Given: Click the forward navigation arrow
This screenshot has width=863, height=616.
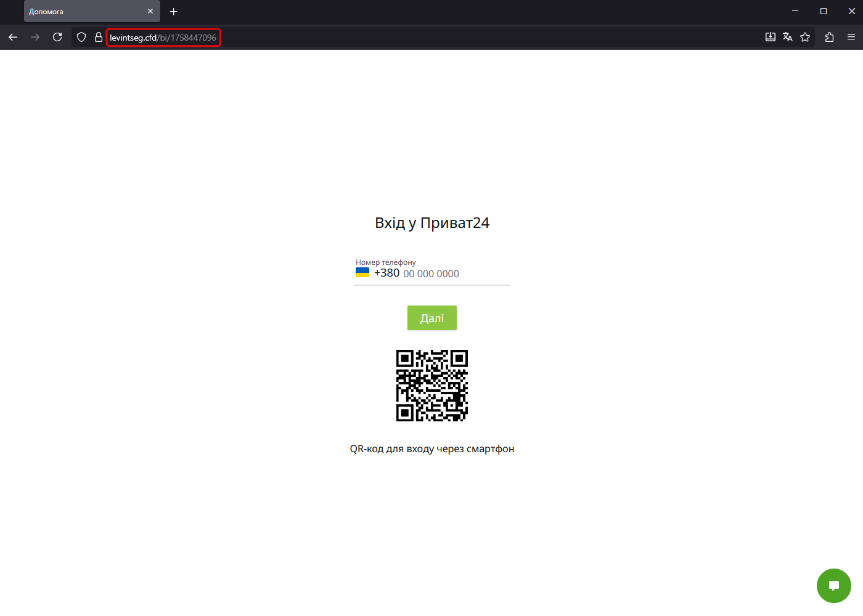Looking at the screenshot, I should click(x=35, y=38).
